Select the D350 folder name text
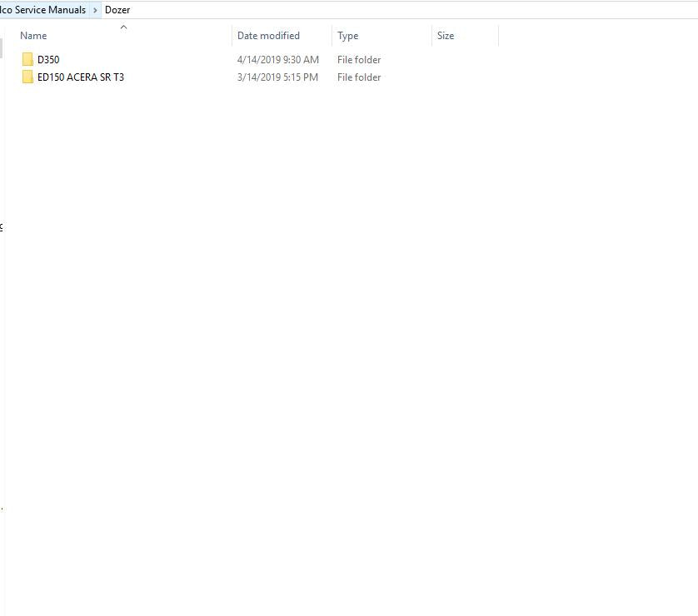This screenshot has width=698, height=616. (x=48, y=60)
